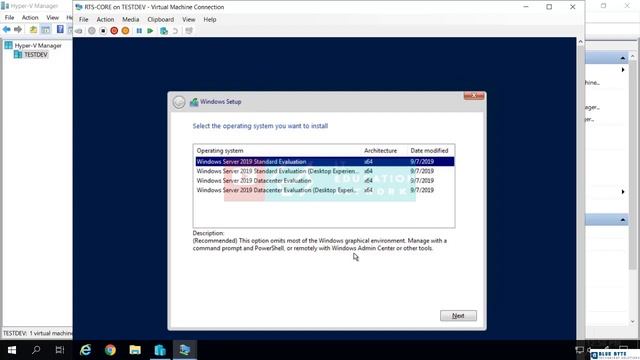
Task: Open the View menu of Virtual Machine Connection
Action: 189,20
